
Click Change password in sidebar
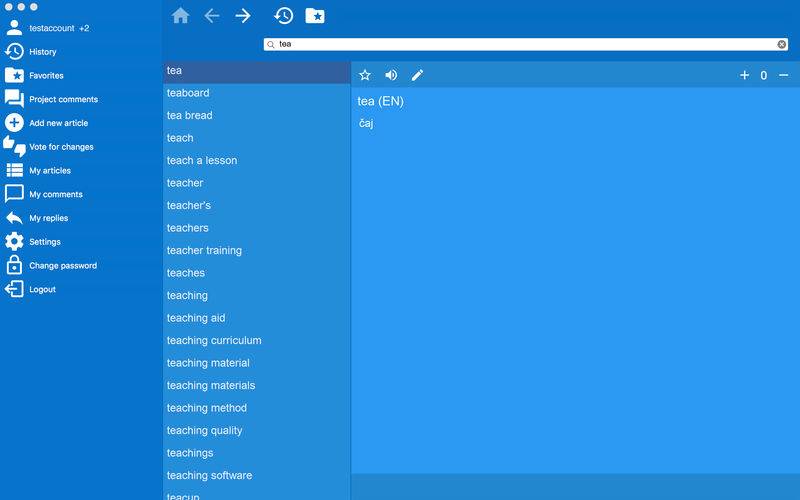tap(62, 266)
